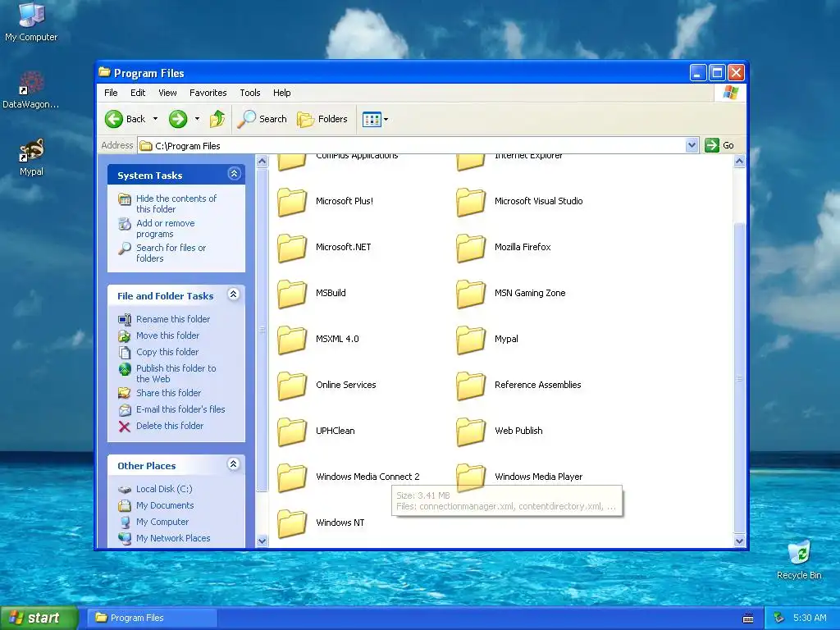Click E-mail this folder's files

coord(180,409)
